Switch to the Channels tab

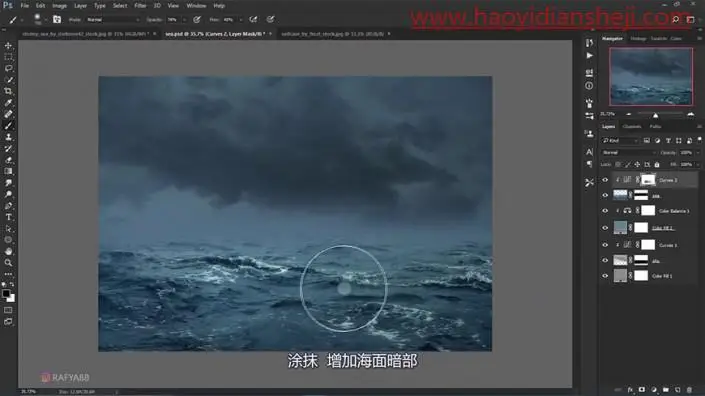(x=632, y=127)
